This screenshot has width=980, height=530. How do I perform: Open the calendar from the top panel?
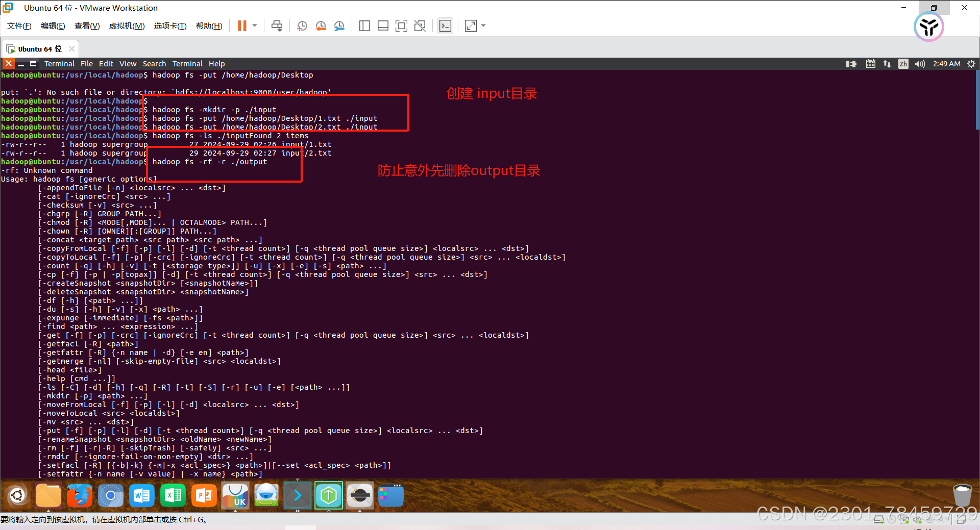coord(870,63)
